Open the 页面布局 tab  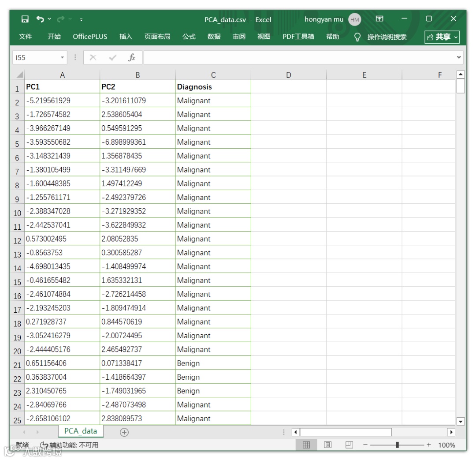point(157,37)
